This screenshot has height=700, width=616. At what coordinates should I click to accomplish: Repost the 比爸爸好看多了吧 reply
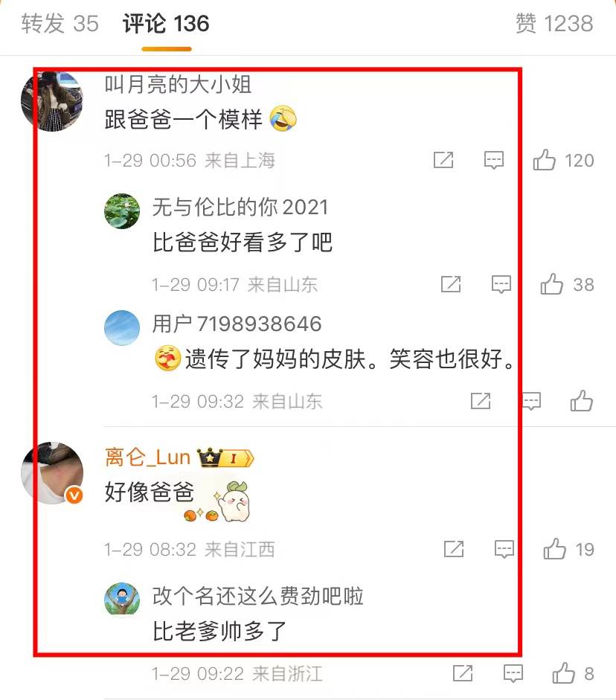tap(450, 284)
